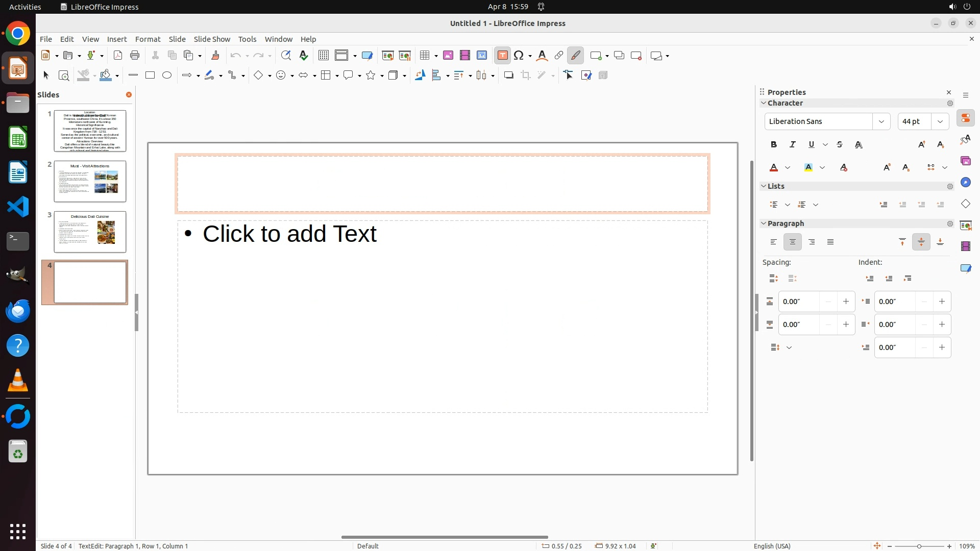Image resolution: width=980 pixels, height=551 pixels.
Task: Toggle Italic formatting in the sidebar
Action: (x=793, y=145)
